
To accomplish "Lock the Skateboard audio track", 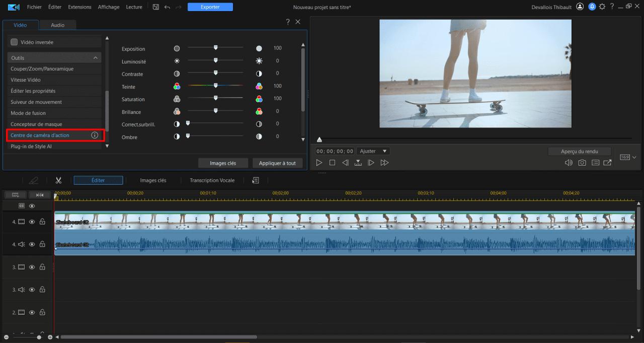I will click(42, 244).
